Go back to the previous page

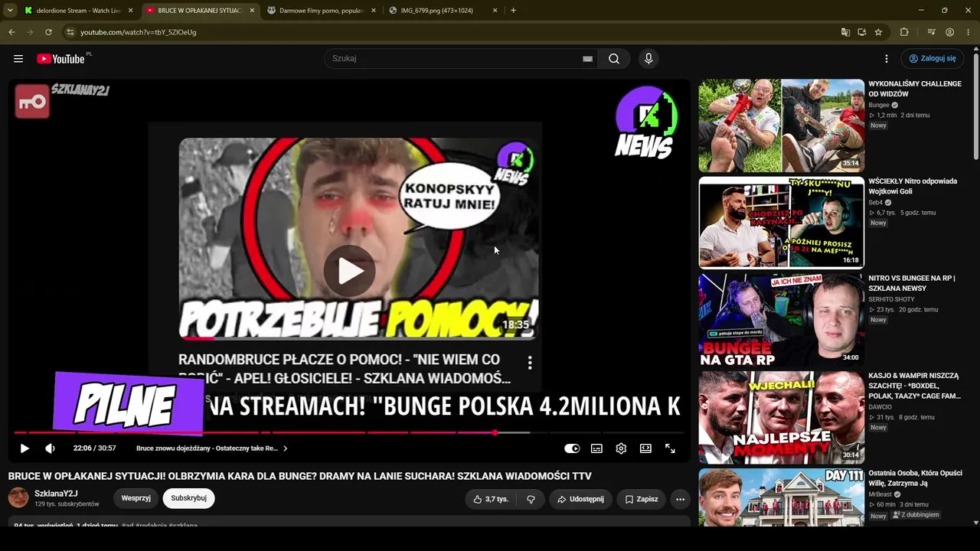[11, 32]
